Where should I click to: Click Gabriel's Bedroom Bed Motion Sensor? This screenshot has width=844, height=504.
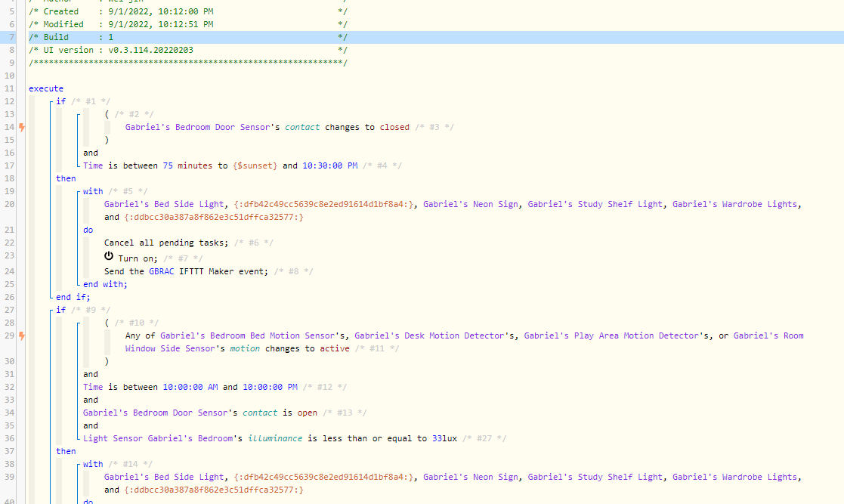[248, 336]
